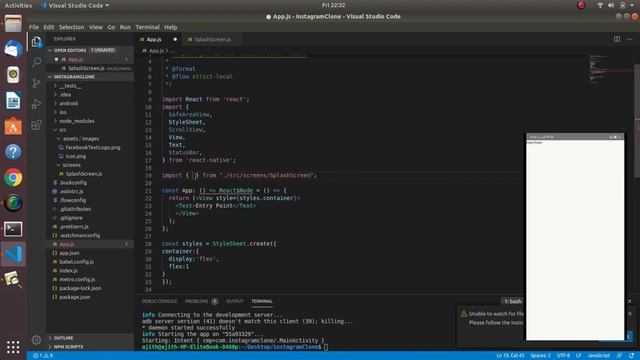Click UTF-8 encoding in status bar
This screenshot has height=360, width=640.
coord(563,356)
